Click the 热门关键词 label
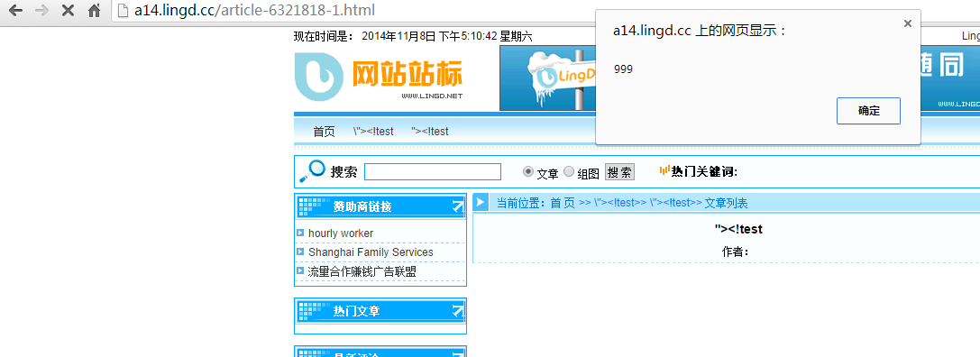This screenshot has width=980, height=357. pyautogui.click(x=704, y=171)
